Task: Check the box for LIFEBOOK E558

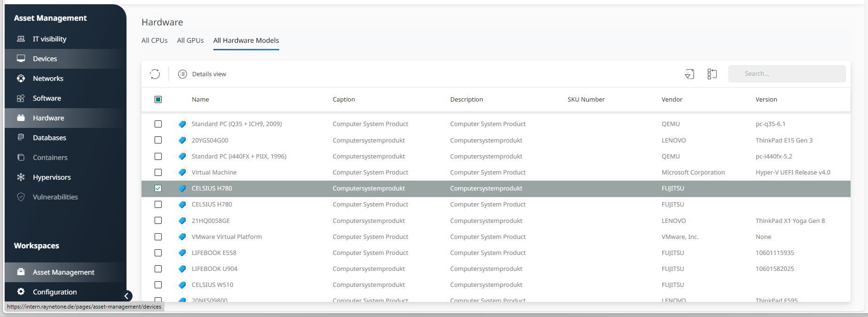Action: click(x=158, y=253)
